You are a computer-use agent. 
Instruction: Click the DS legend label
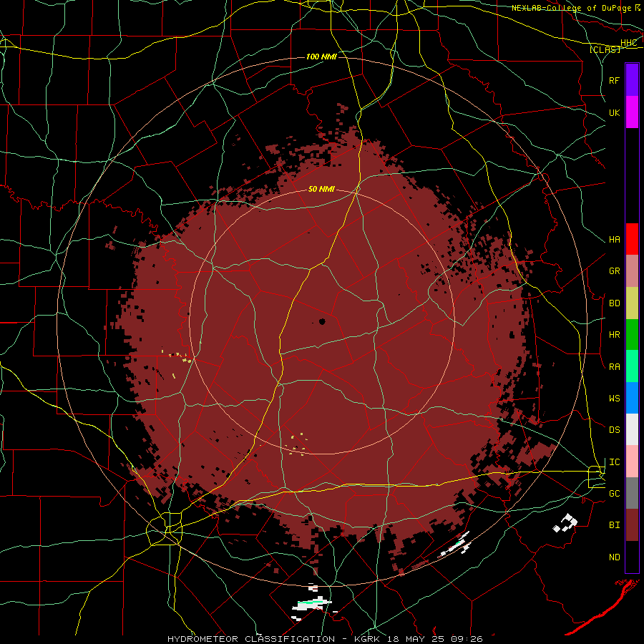tap(614, 430)
